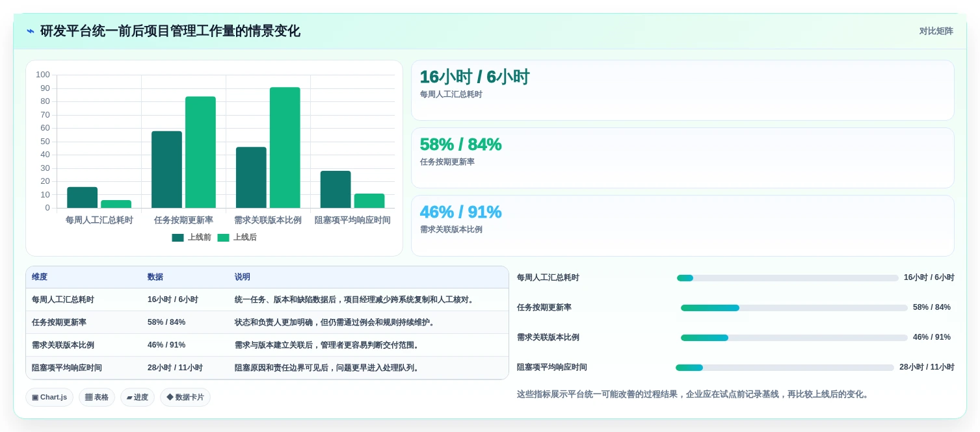The height and width of the screenshot is (432, 980).
Task: Click the main title 研发平台统一前后项目管理工作量
Action: tap(170, 31)
